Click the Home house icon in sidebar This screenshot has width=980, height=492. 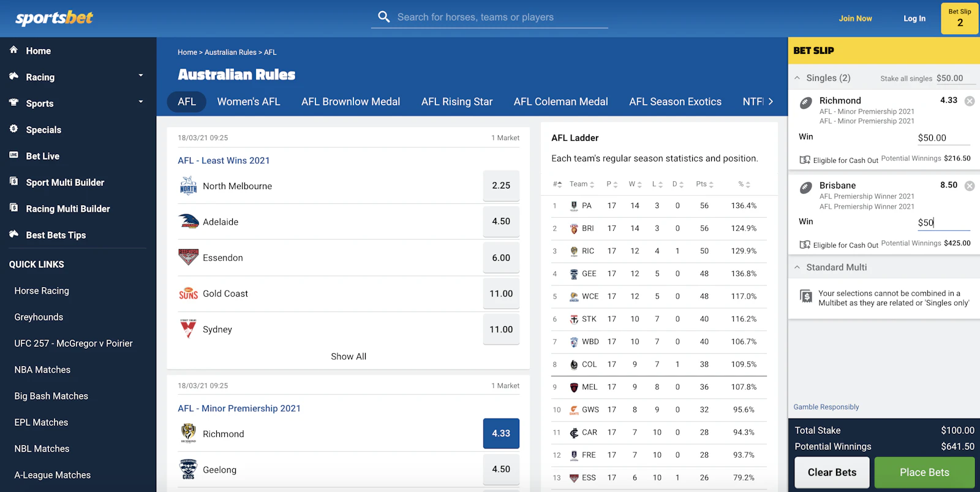point(13,50)
